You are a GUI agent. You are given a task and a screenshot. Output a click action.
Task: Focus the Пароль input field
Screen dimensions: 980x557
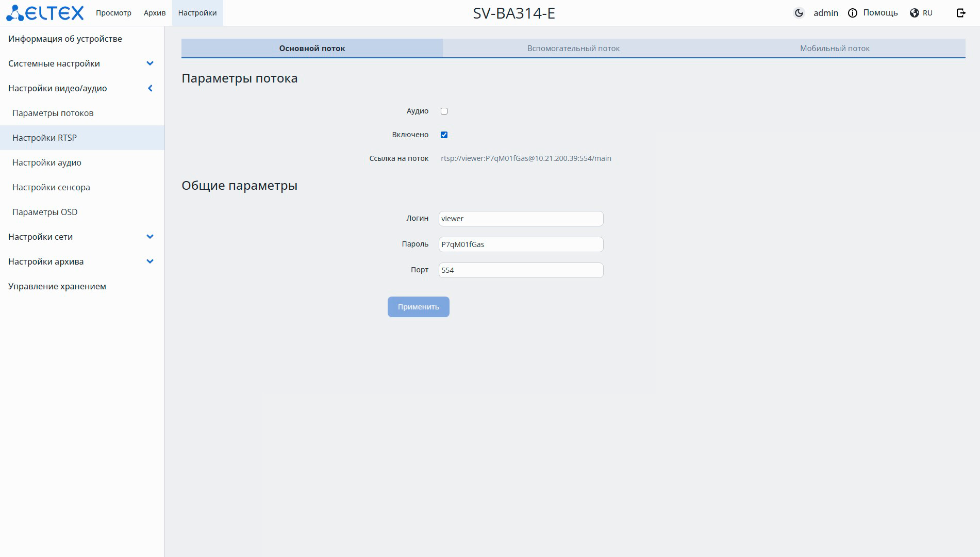click(x=521, y=244)
